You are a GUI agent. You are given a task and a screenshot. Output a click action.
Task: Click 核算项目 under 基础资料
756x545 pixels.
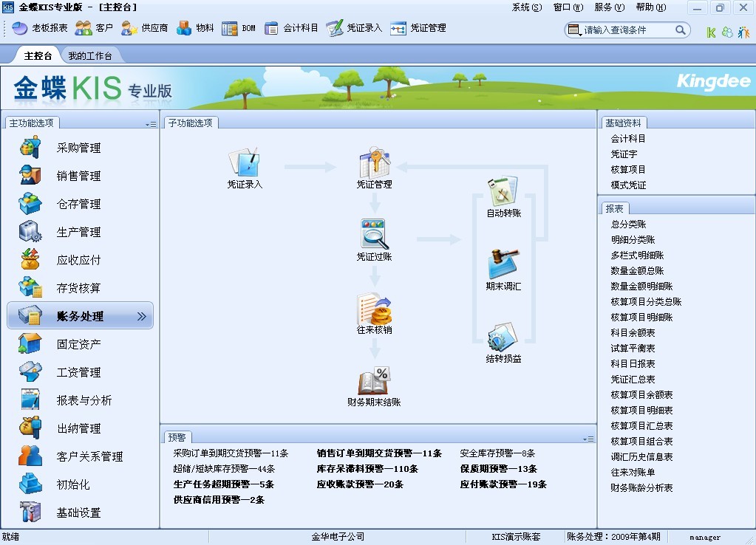628,170
